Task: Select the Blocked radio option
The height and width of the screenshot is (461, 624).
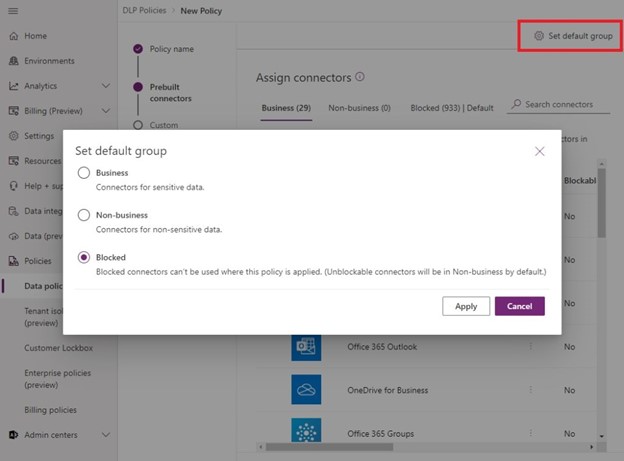Action: (x=84, y=257)
